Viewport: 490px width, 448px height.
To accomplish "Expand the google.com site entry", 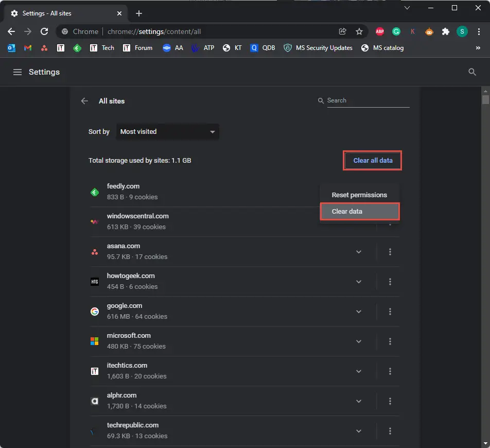I will pos(359,312).
